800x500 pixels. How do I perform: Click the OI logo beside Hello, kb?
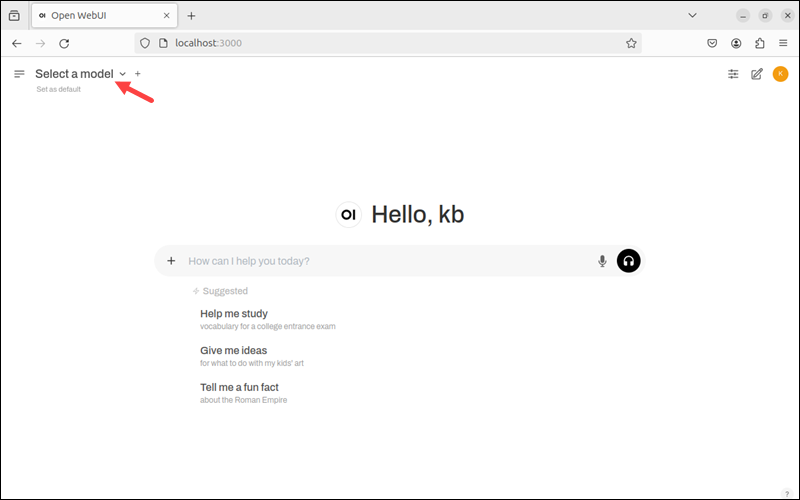pyautogui.click(x=348, y=214)
